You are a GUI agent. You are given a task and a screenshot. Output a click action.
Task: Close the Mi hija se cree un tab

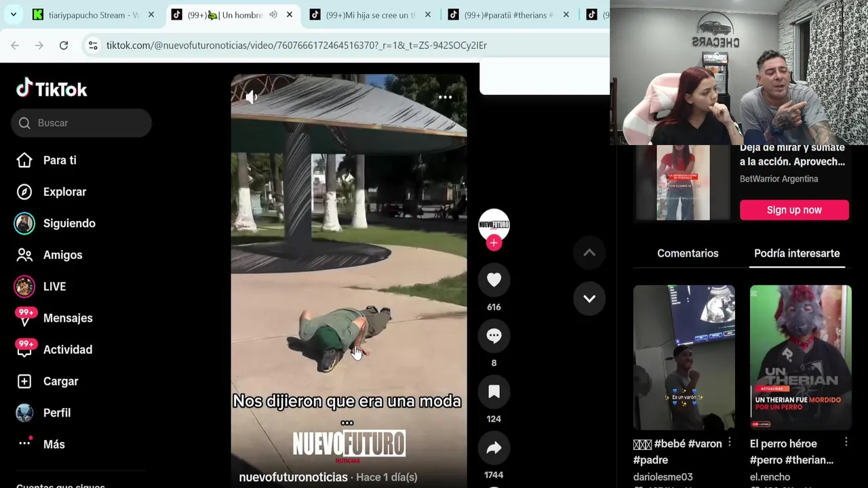coord(428,15)
